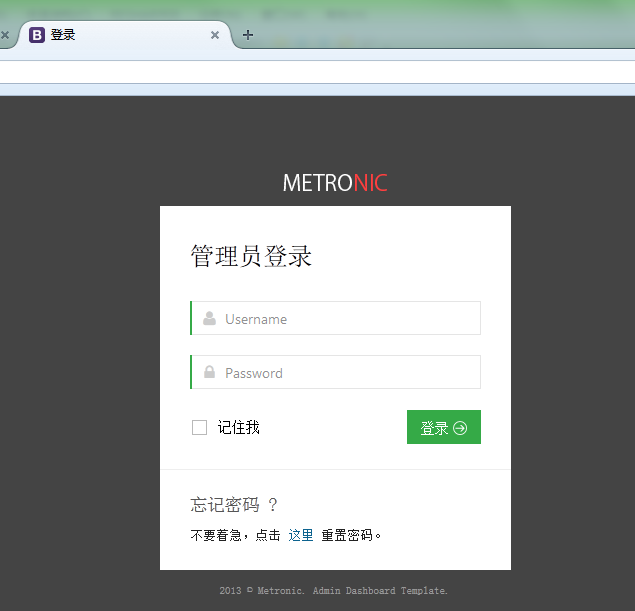Screen dimensions: 635x611
Task: Click the 记住我 label text
Action: 239,427
